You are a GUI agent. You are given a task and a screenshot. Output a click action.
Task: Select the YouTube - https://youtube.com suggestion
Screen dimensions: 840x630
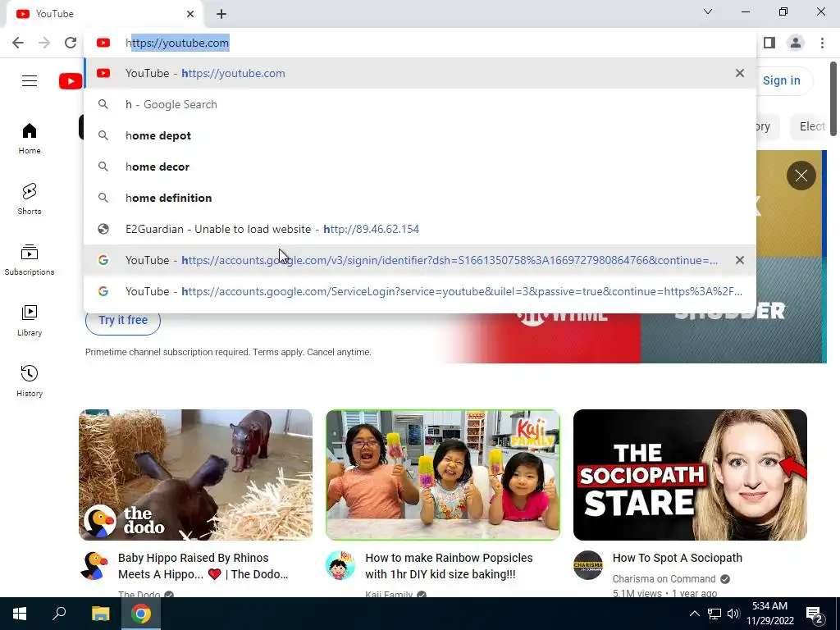(x=420, y=73)
